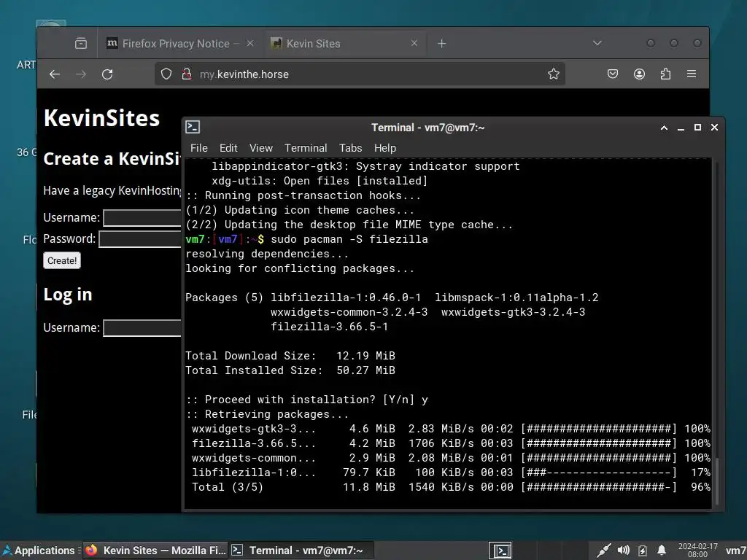The width and height of the screenshot is (747, 560).
Task: Click the insecure connection padlock icon
Action: pyautogui.click(x=187, y=74)
